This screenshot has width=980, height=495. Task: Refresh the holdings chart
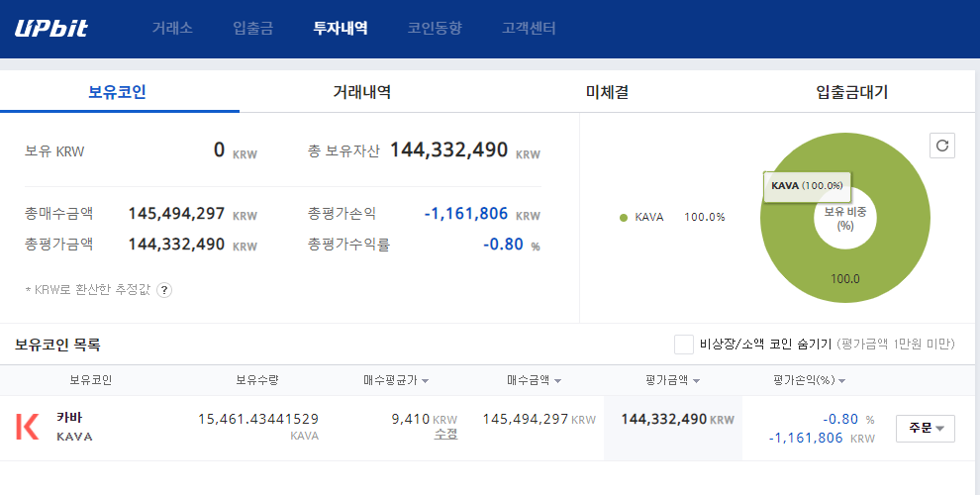[942, 146]
